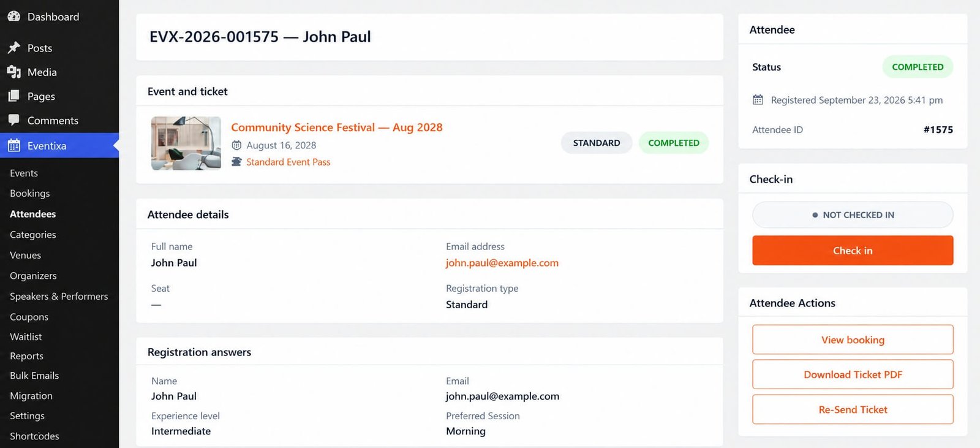Open the Organizers page

pos(34,276)
